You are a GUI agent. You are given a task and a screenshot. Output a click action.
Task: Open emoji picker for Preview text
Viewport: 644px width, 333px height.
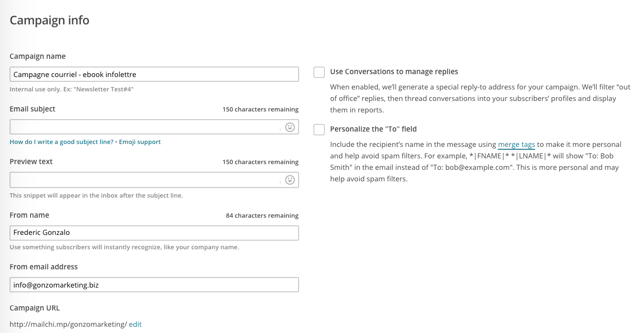point(290,180)
